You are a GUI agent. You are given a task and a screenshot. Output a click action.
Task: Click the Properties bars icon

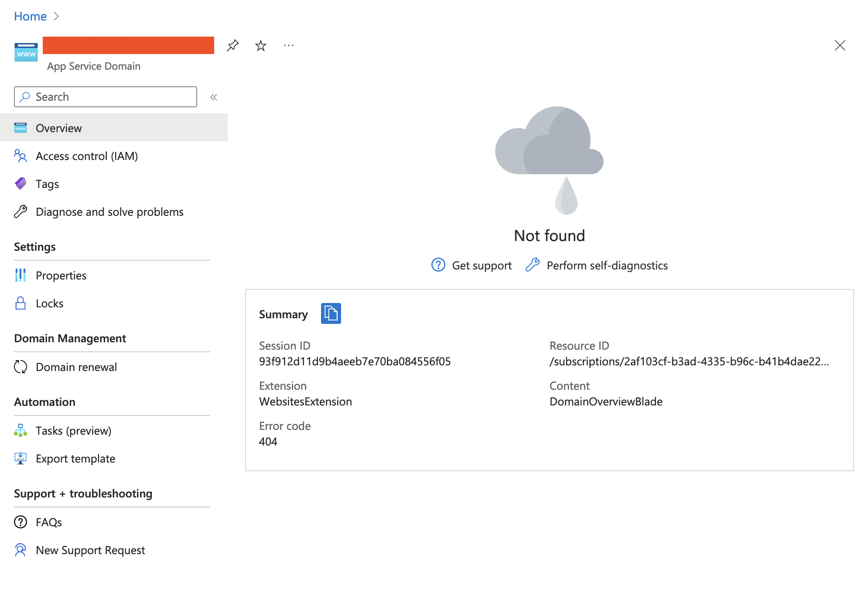(21, 275)
